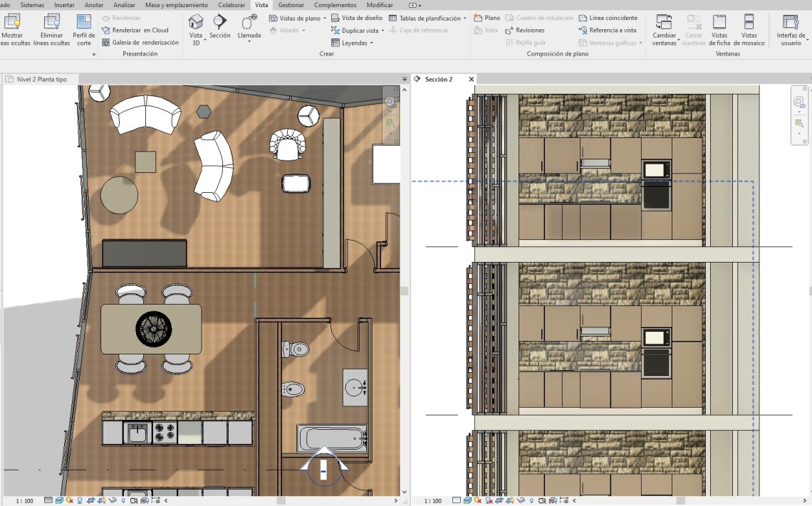
Task: Click the Llamada callout tool
Action: click(x=249, y=22)
